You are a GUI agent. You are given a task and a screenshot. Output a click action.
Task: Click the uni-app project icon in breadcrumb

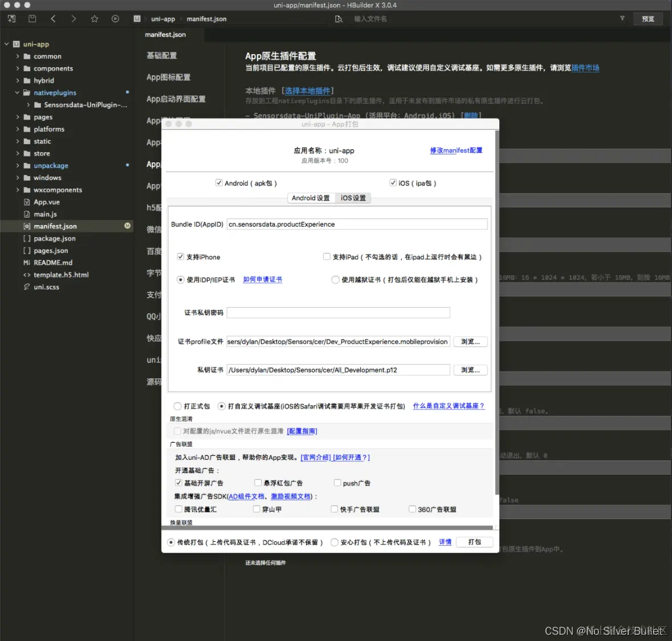137,19
